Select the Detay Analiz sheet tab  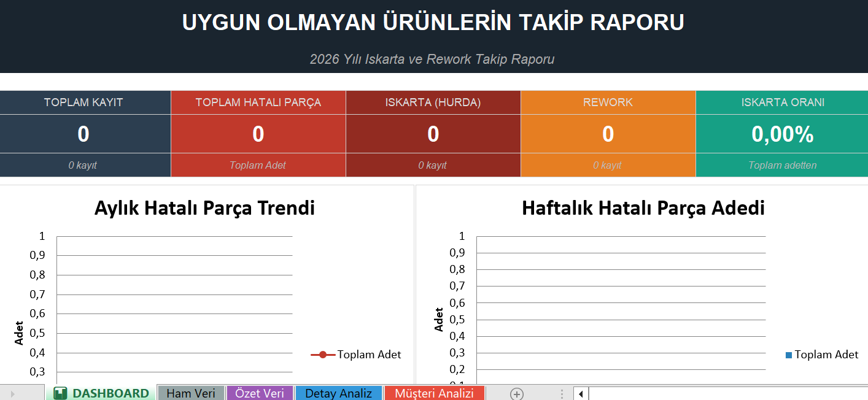[338, 393]
